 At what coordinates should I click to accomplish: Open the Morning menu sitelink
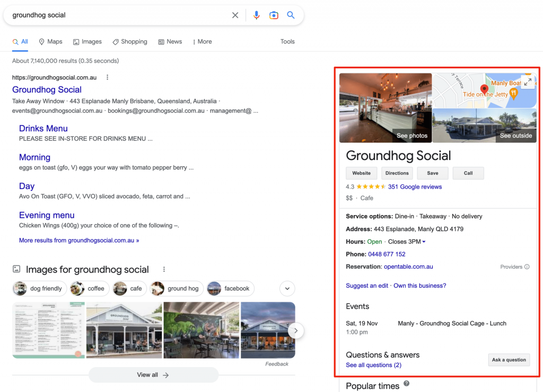[34, 157]
